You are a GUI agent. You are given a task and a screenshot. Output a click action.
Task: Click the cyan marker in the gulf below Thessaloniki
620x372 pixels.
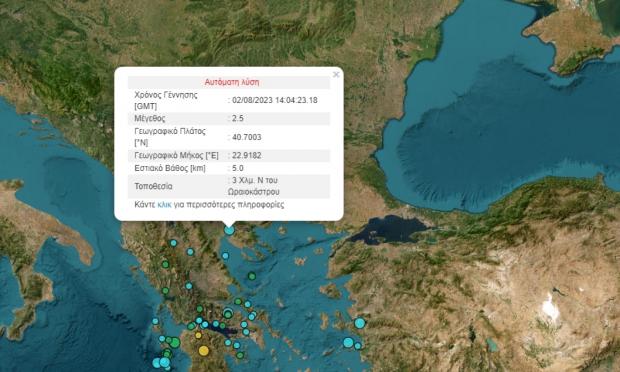[225, 256]
